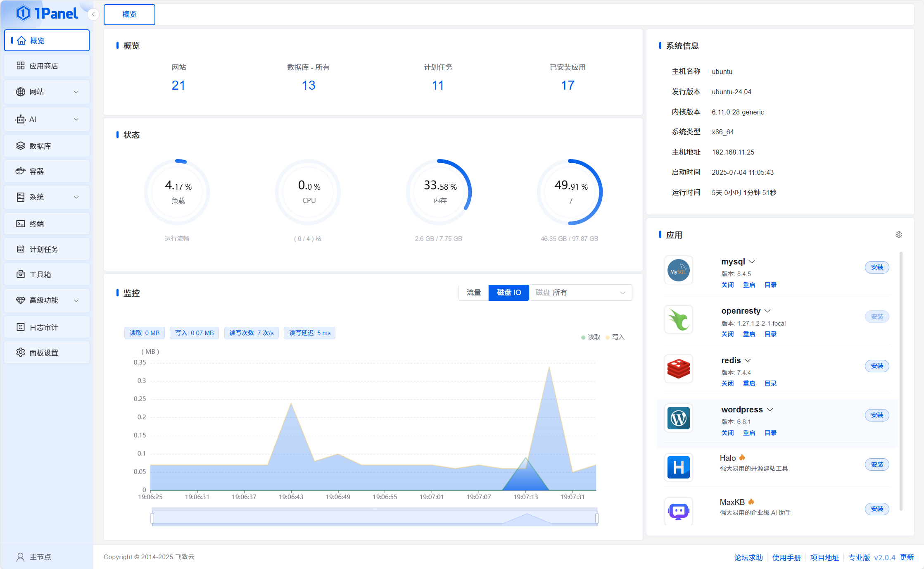Screen dimensions: 924x569
Task: Open 面板设置 from sidebar
Action: (46, 352)
